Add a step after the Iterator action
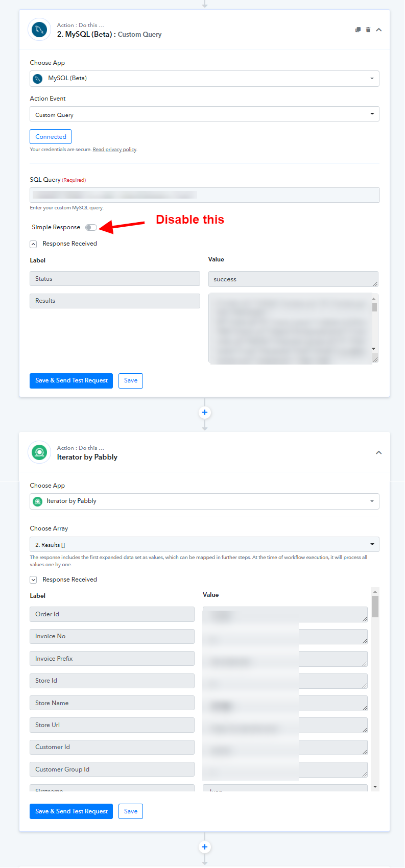405x868 pixels. coord(205,847)
